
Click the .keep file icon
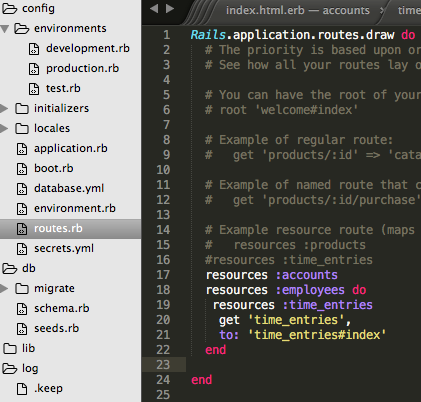[22, 389]
